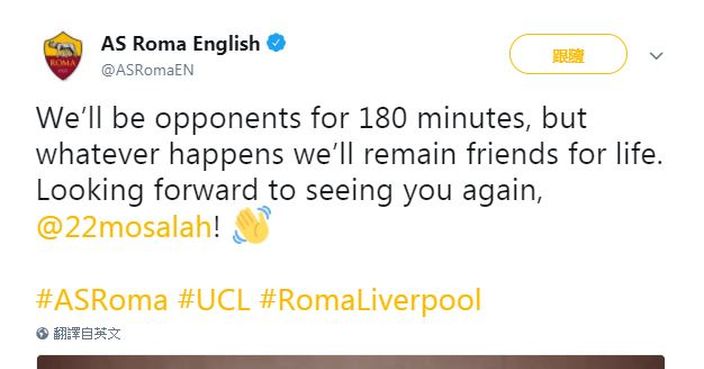The image size is (704, 369).
Task: Open the attached image preview below tweet
Action: pyautogui.click(x=351, y=362)
